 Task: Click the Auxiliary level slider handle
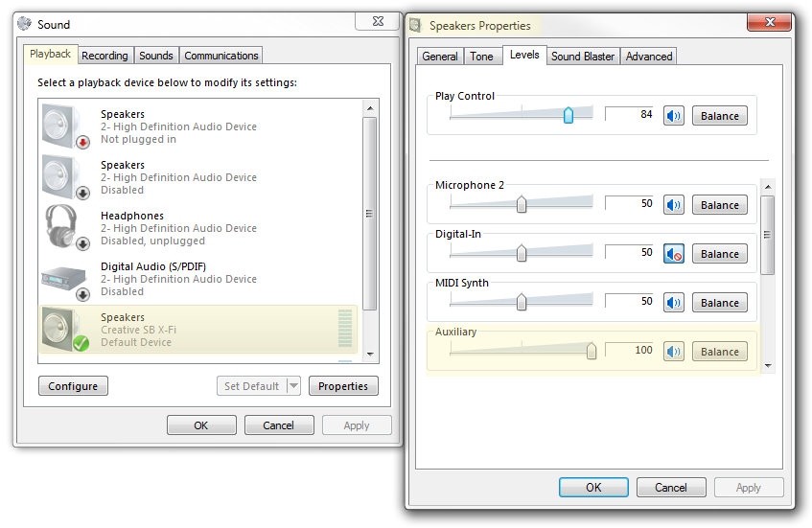pos(591,351)
